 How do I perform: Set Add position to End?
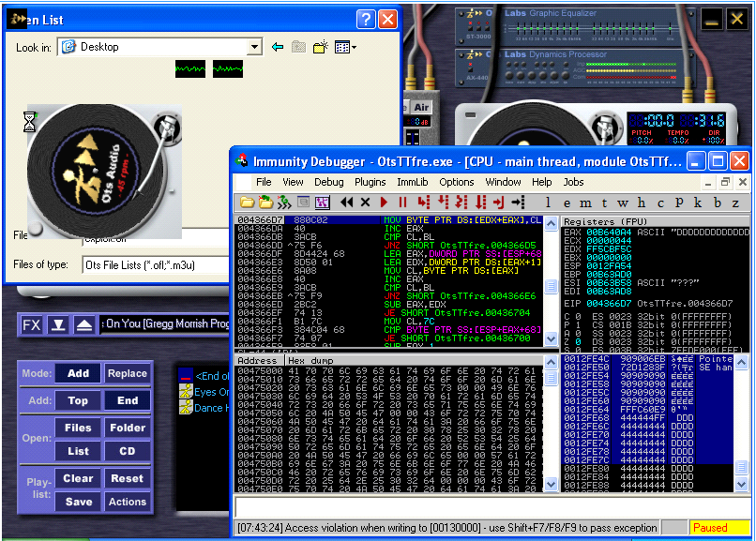point(128,400)
